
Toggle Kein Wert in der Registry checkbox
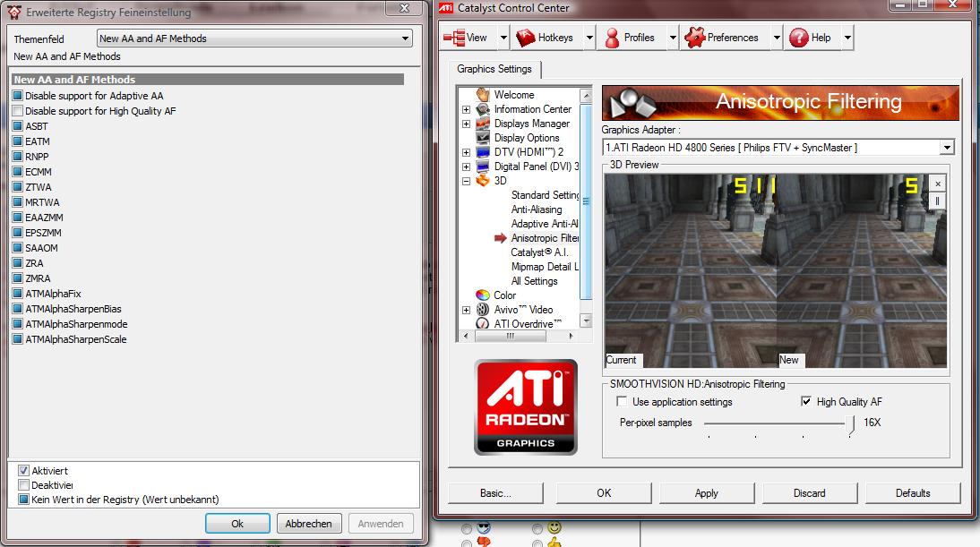point(24,500)
